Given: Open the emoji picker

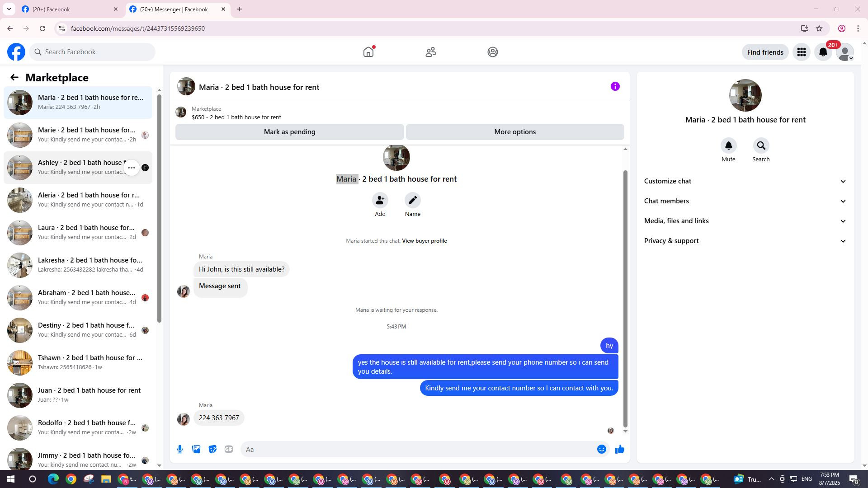Looking at the screenshot, I should click(602, 449).
